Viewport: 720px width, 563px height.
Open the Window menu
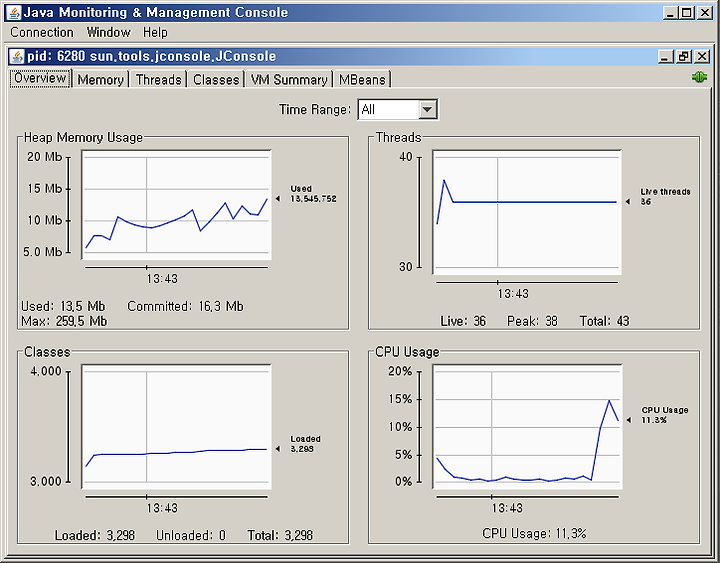(x=108, y=32)
